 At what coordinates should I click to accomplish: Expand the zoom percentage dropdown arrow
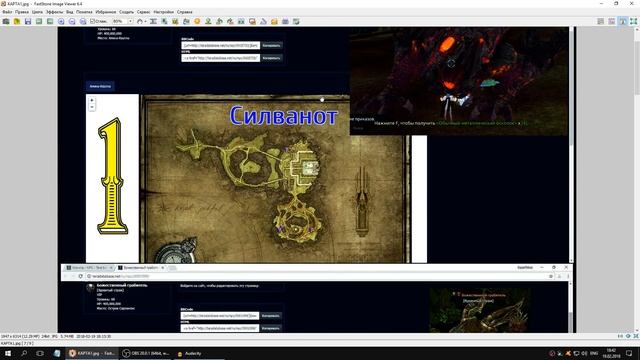point(130,21)
